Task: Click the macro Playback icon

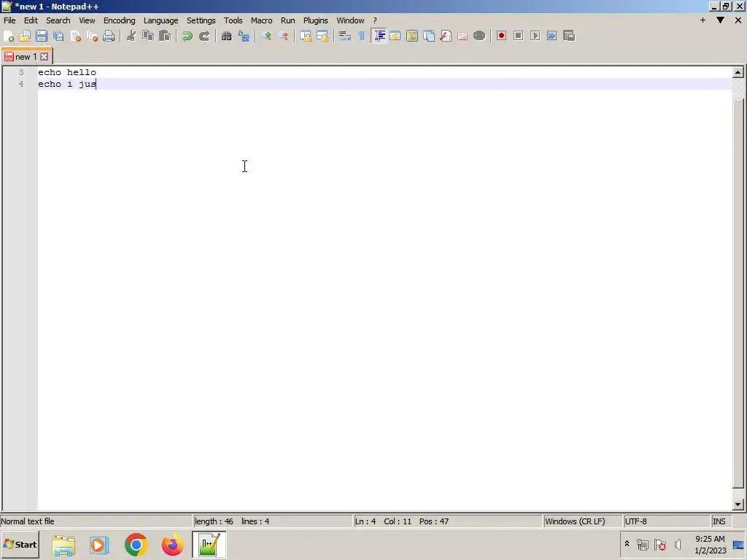Action: pos(535,36)
